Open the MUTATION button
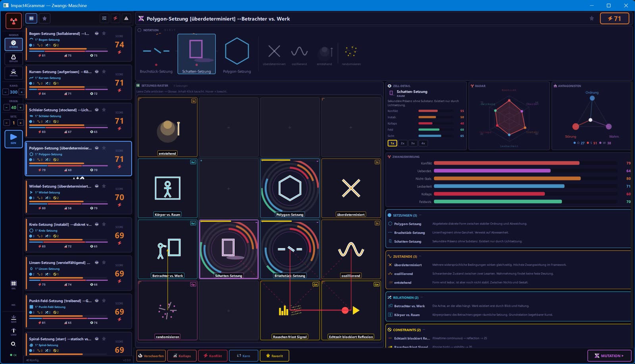The height and width of the screenshot is (364, 635). point(608,356)
